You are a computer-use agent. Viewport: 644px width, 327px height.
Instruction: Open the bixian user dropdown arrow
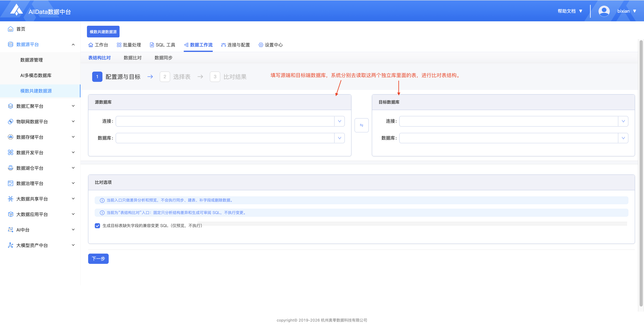[x=635, y=11]
